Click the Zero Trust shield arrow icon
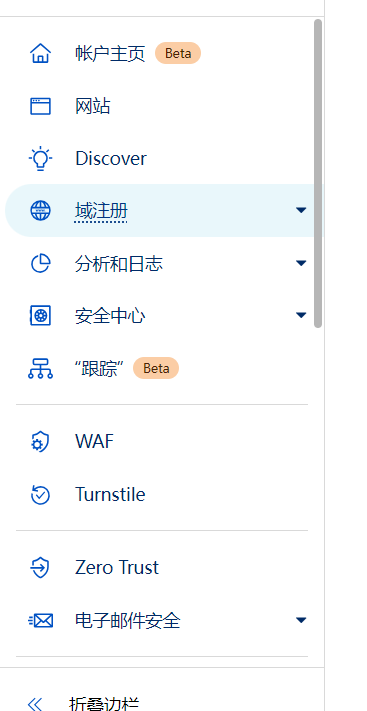Viewport: 367px width, 711px height. pyautogui.click(x=40, y=568)
